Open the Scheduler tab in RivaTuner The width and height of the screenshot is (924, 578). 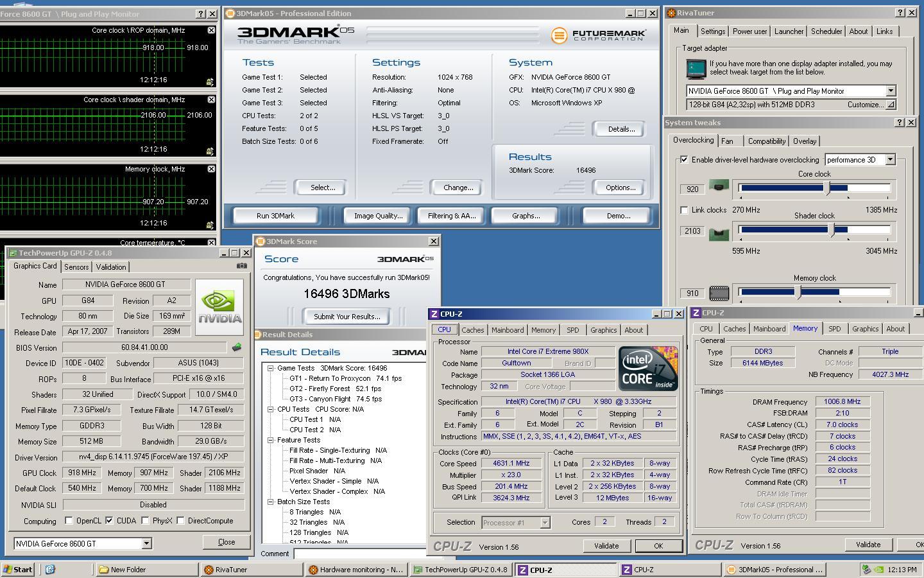(826, 31)
